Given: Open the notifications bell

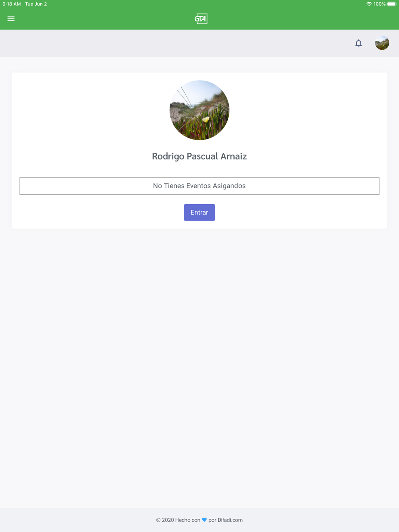Looking at the screenshot, I should [x=358, y=43].
